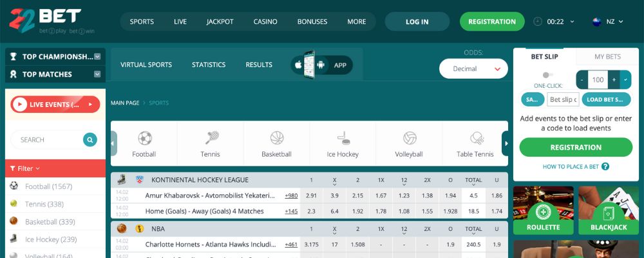Screen dimensions: 644x258
Task: Click the hockey skate icon in KHL header
Action: coord(122,179)
